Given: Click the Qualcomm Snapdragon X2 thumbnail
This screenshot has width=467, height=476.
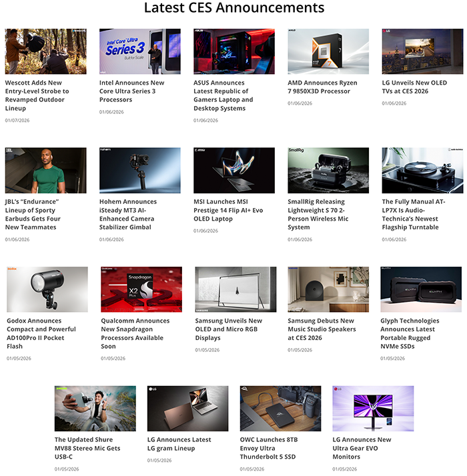Looking at the screenshot, I should click(141, 289).
